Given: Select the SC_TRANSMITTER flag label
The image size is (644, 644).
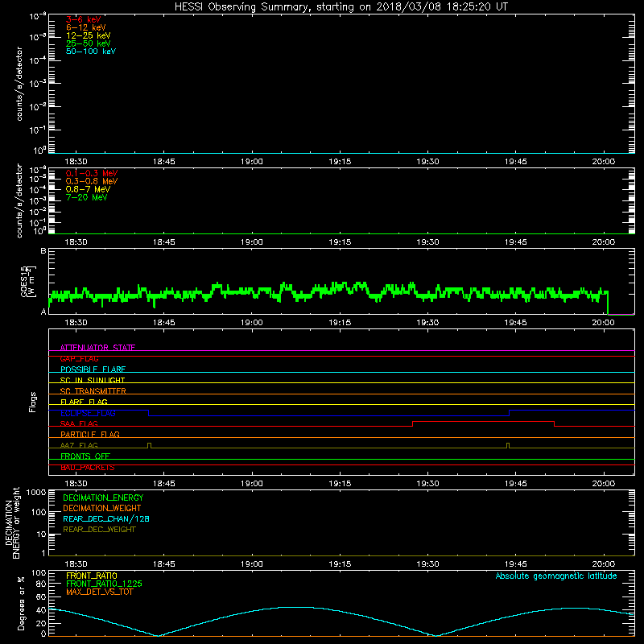Looking at the screenshot, I should [x=93, y=391].
